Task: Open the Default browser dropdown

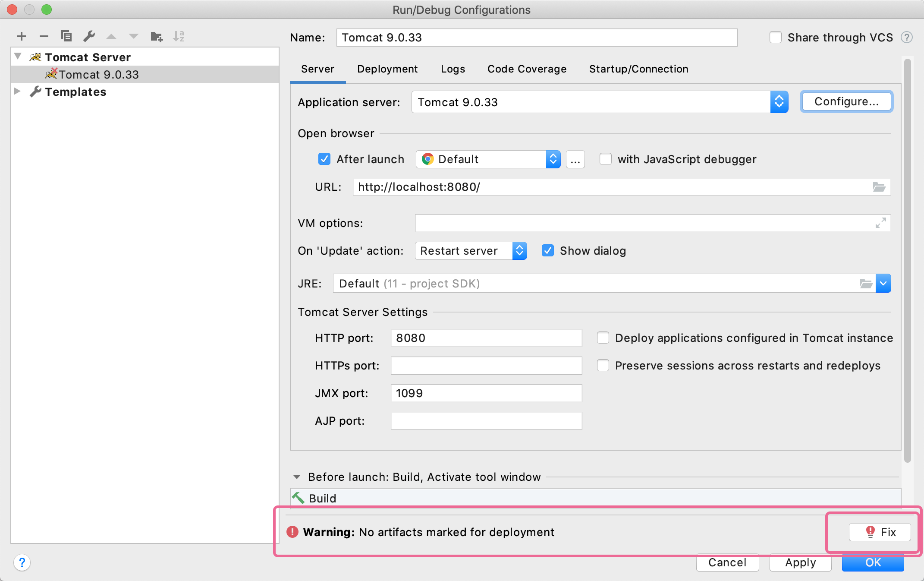Action: click(x=488, y=159)
